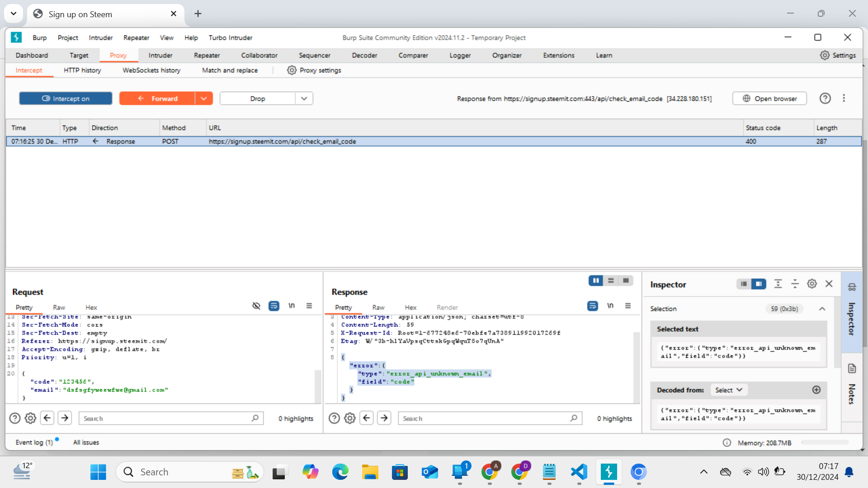Open Inspector settings gear
868x488 pixels.
pyautogui.click(x=812, y=284)
